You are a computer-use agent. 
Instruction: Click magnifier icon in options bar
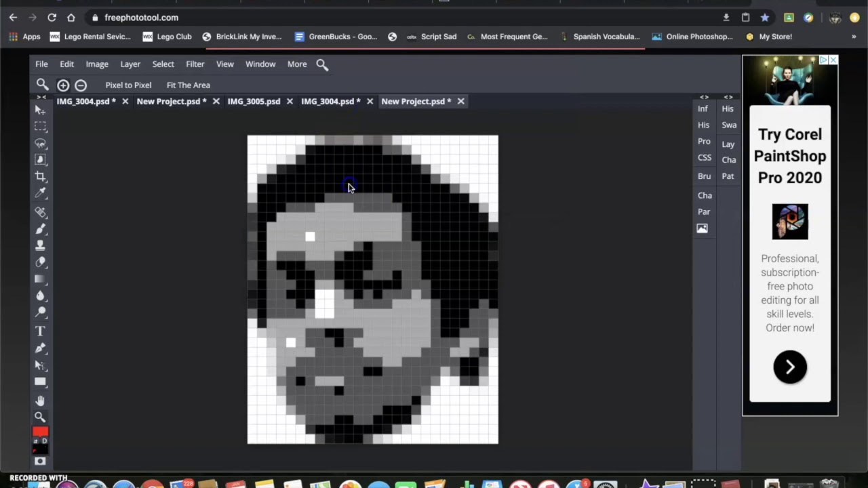[x=42, y=84]
